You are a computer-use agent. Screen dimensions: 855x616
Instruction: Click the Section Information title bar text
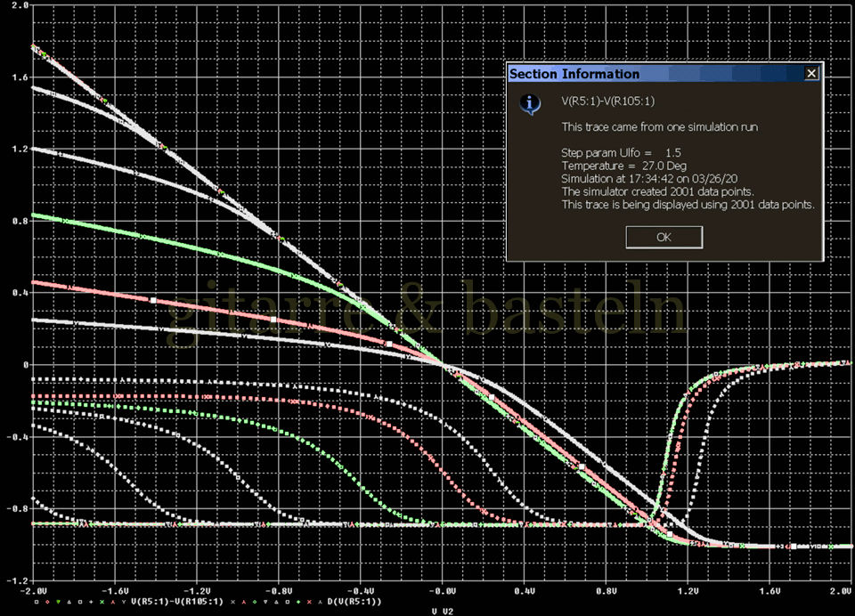click(x=574, y=74)
